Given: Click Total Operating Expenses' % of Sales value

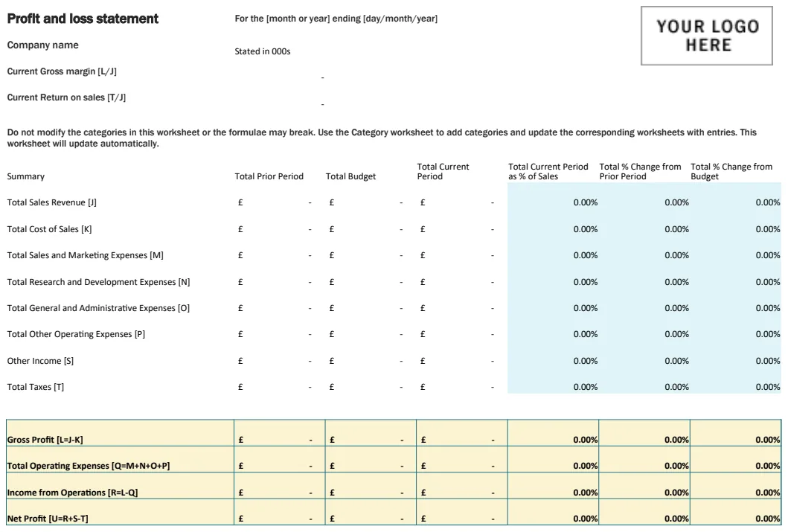Looking at the screenshot, I should (x=586, y=466).
